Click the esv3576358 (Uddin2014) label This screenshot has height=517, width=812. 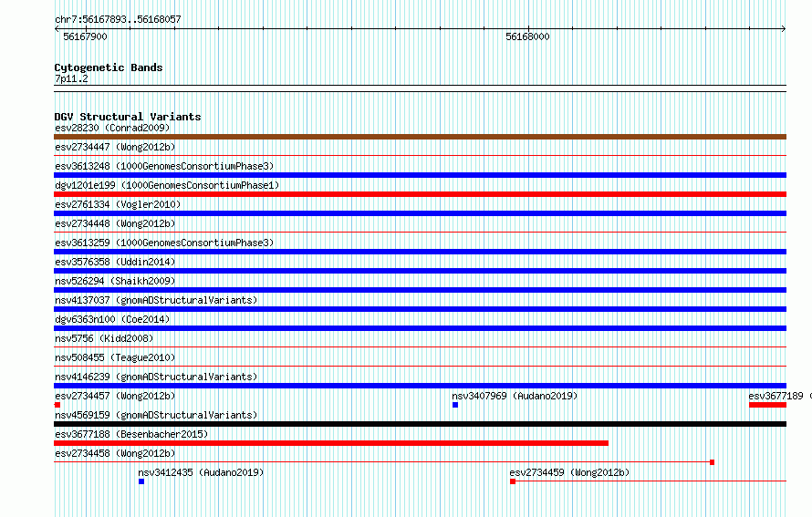[115, 262]
